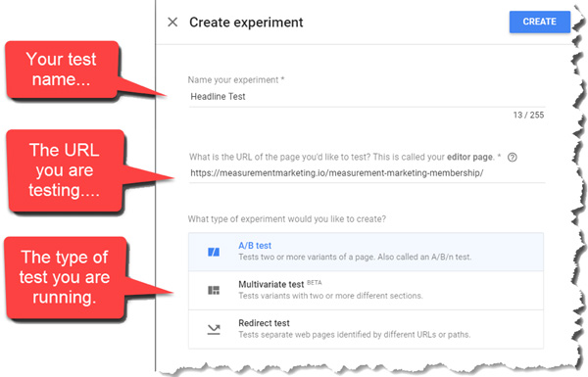Click the '13 / 255' character counter
This screenshot has width=588, height=377.
pyautogui.click(x=528, y=115)
